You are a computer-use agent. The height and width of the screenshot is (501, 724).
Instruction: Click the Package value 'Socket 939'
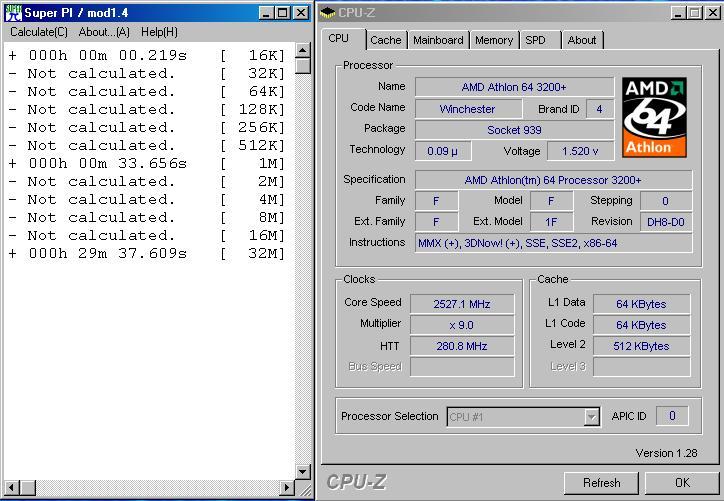pos(514,130)
